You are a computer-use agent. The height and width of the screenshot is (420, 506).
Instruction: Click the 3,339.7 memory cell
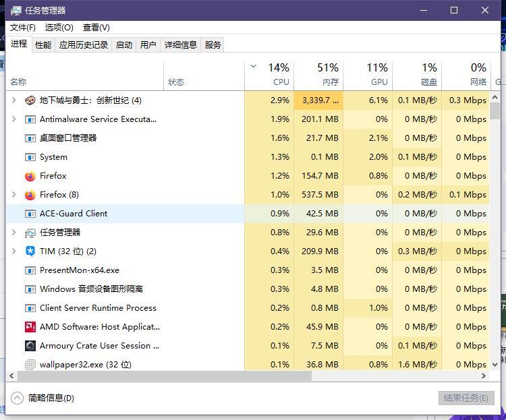coord(318,100)
